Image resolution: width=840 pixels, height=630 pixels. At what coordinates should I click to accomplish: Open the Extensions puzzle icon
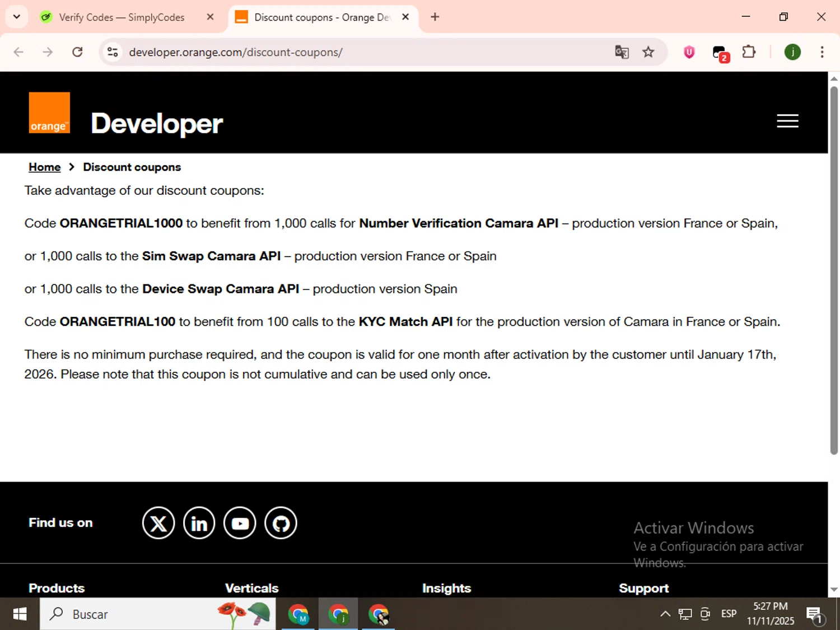(749, 52)
